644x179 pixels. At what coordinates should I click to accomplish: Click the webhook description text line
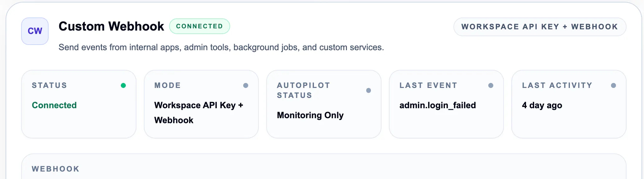coord(221,47)
